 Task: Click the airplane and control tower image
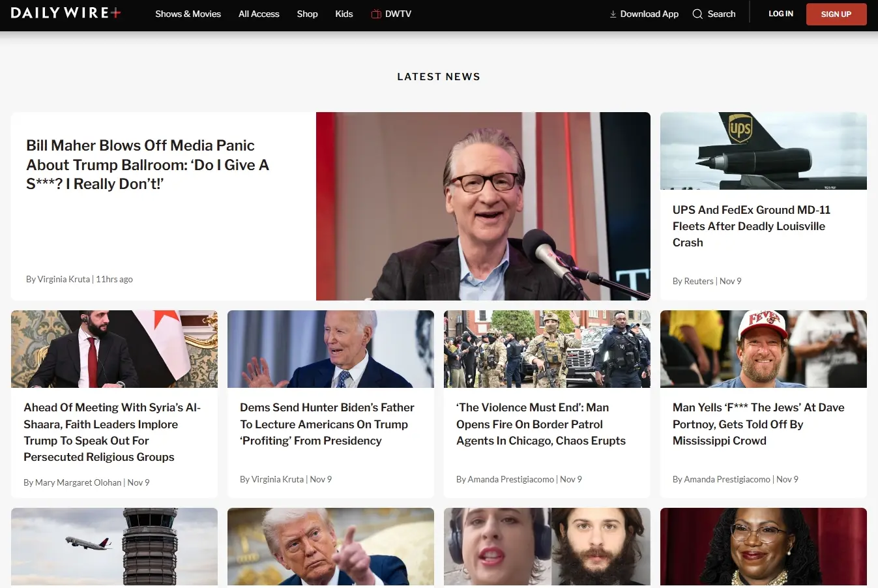(x=114, y=546)
